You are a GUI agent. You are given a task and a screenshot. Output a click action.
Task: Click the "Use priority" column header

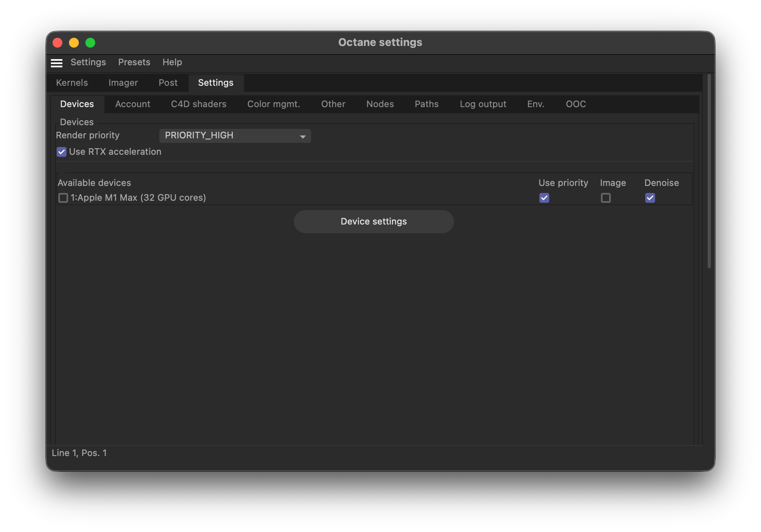(x=564, y=183)
